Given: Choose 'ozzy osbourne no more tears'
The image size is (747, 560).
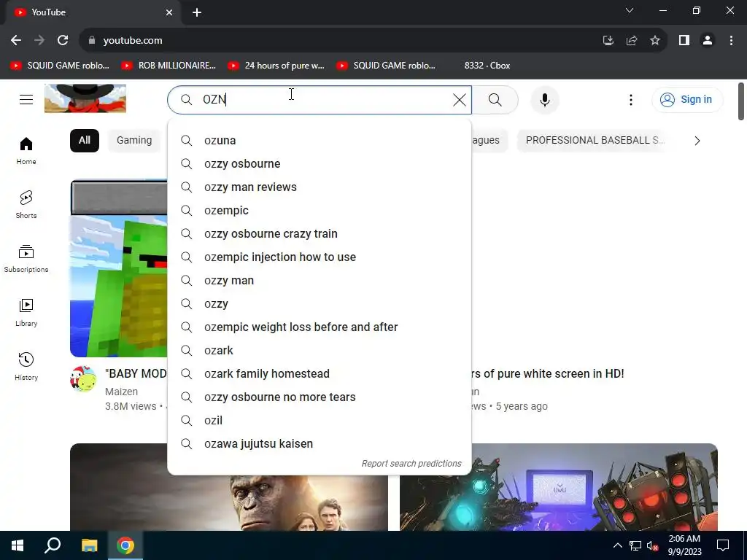Looking at the screenshot, I should pos(320,397).
